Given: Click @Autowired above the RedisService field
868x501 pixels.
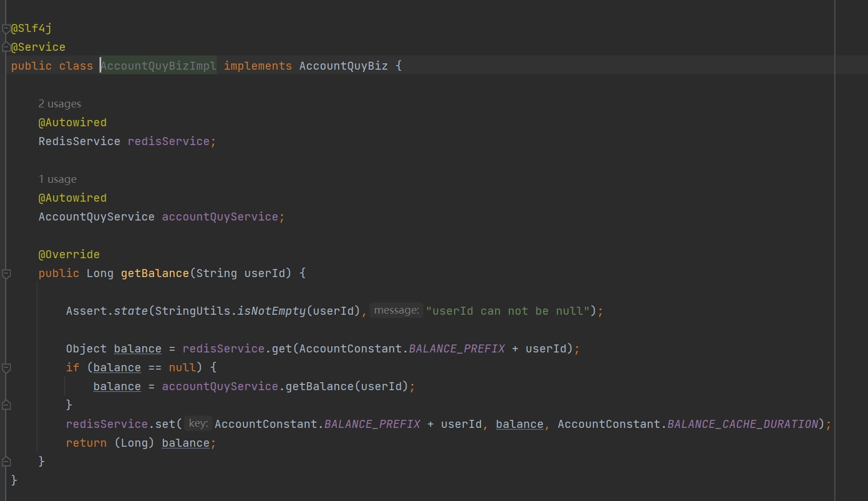Looking at the screenshot, I should click(73, 123).
